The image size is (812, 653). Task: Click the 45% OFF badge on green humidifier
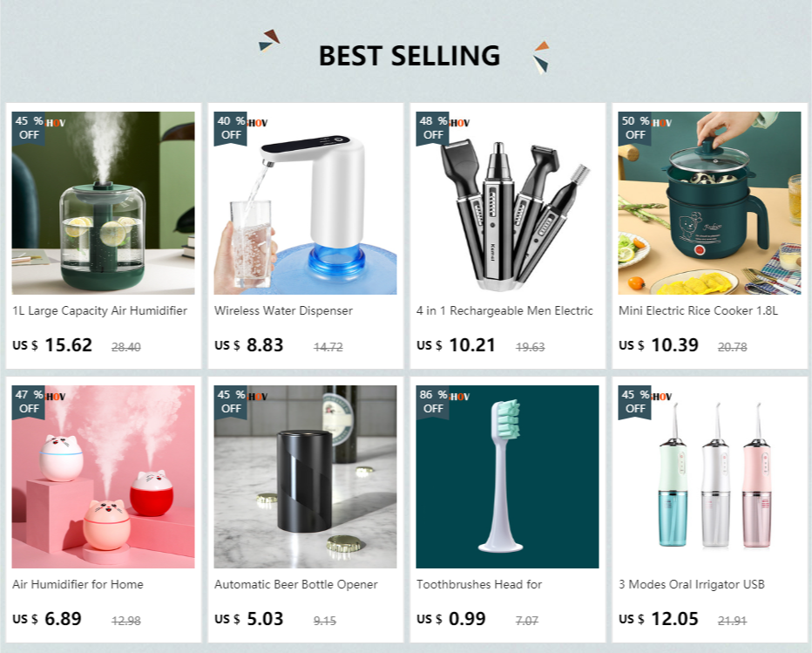point(29,128)
